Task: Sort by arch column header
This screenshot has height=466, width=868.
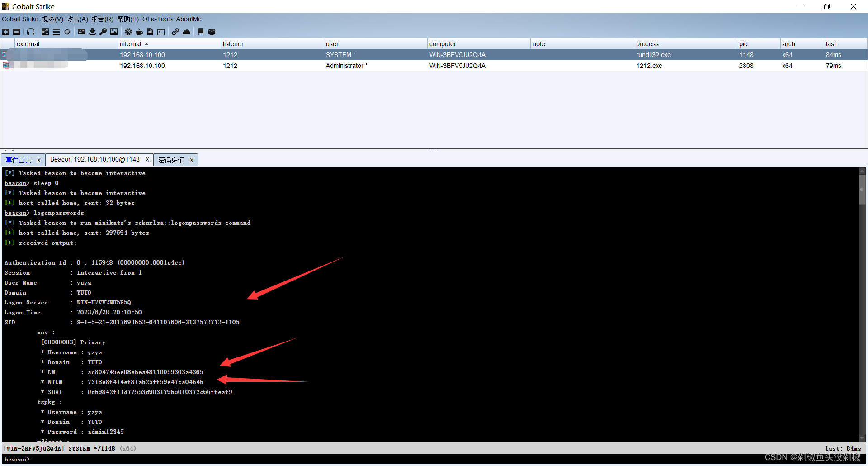Action: (x=802, y=44)
